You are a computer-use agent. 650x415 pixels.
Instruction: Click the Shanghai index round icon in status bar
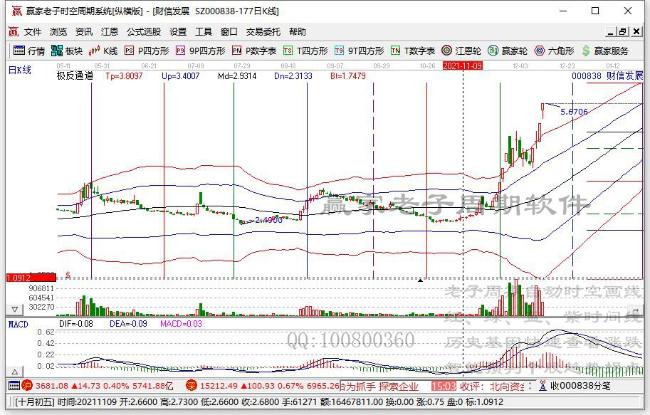click(x=27, y=386)
